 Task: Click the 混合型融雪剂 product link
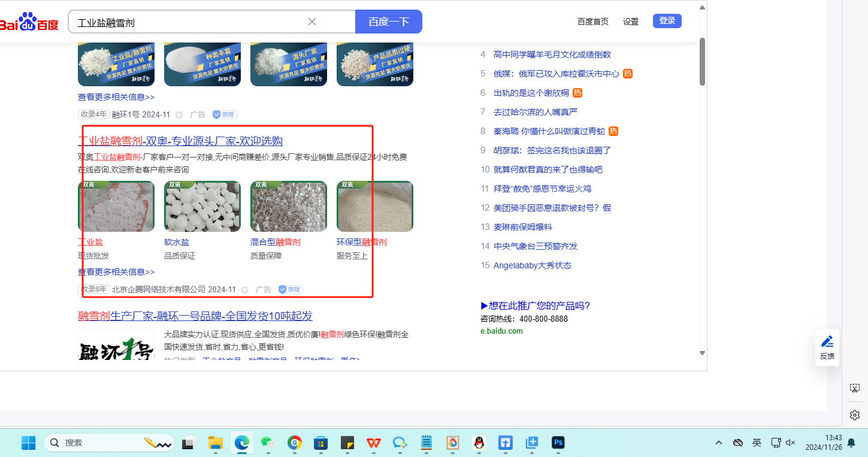(x=276, y=242)
